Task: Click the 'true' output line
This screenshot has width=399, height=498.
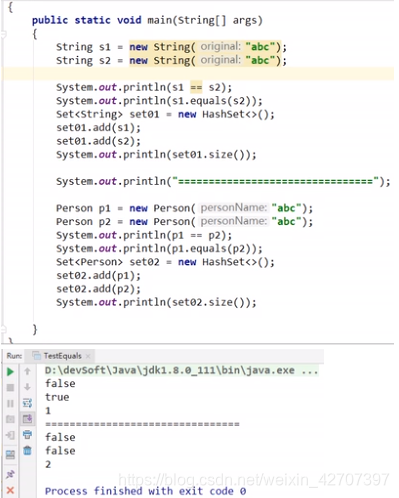Action: point(57,397)
